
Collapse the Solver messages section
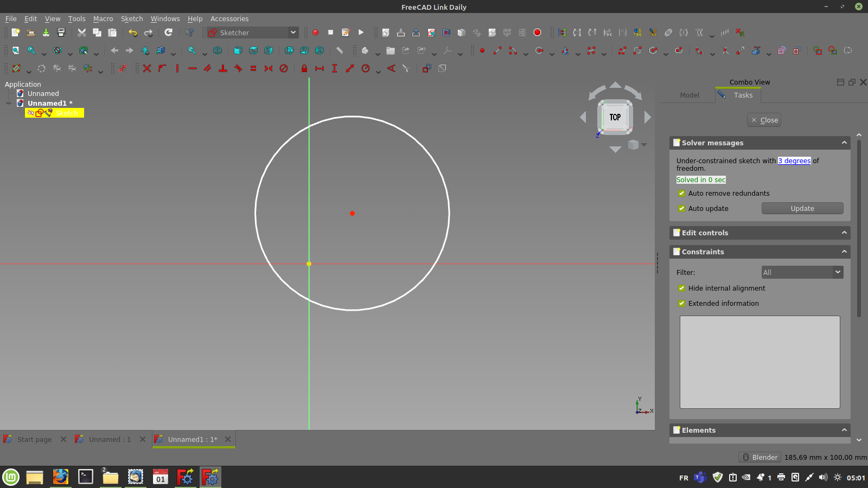point(845,143)
